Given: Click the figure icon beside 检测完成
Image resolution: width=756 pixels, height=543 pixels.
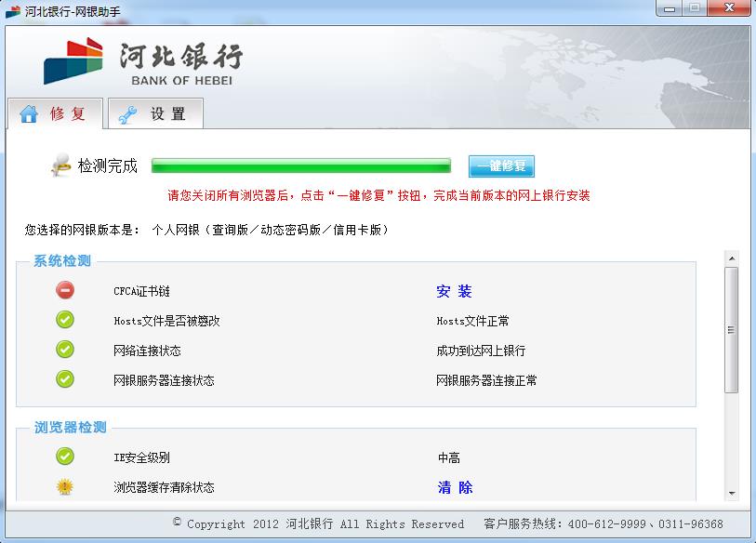Looking at the screenshot, I should coord(60,166).
